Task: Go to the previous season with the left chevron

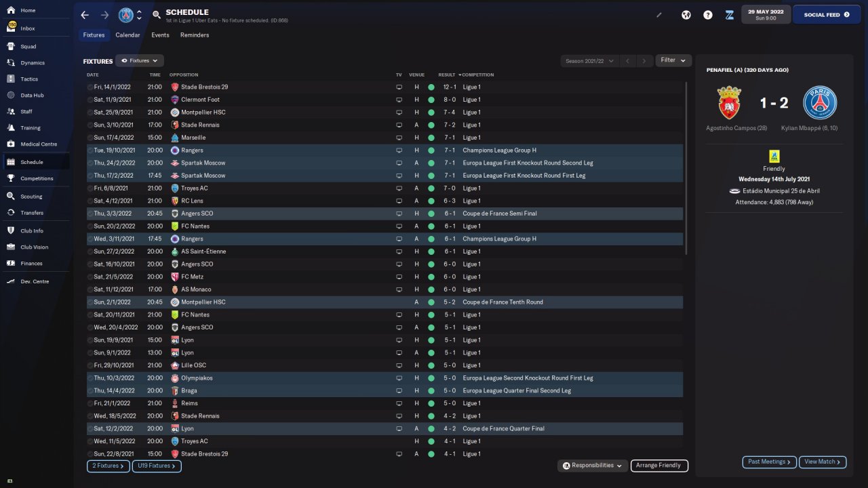Action: 627,61
